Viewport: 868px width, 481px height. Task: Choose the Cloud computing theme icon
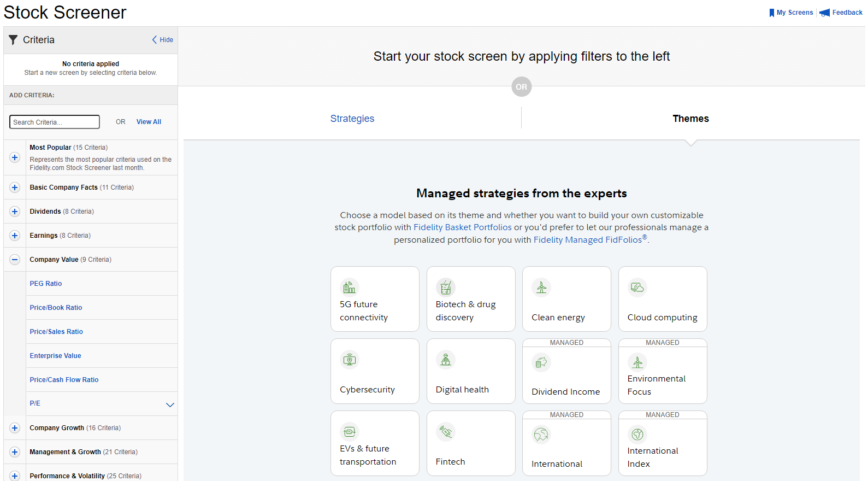(637, 287)
